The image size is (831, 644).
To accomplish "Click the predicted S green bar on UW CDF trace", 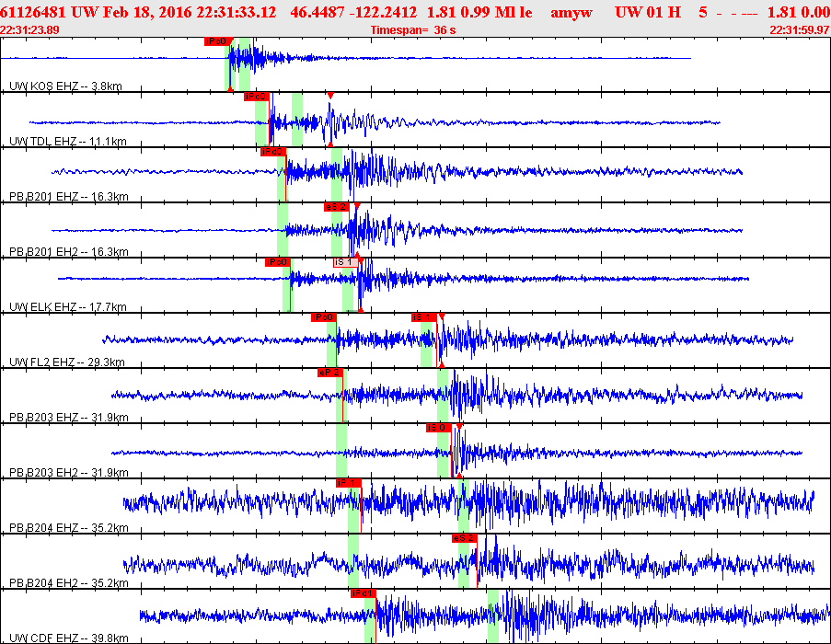I will point(493,616).
